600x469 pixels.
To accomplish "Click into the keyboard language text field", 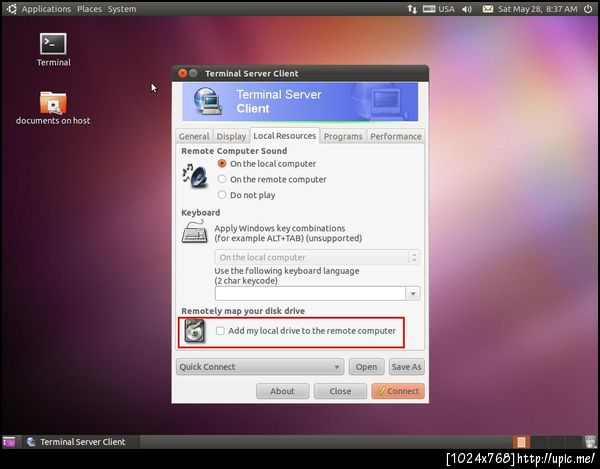I will [x=310, y=293].
